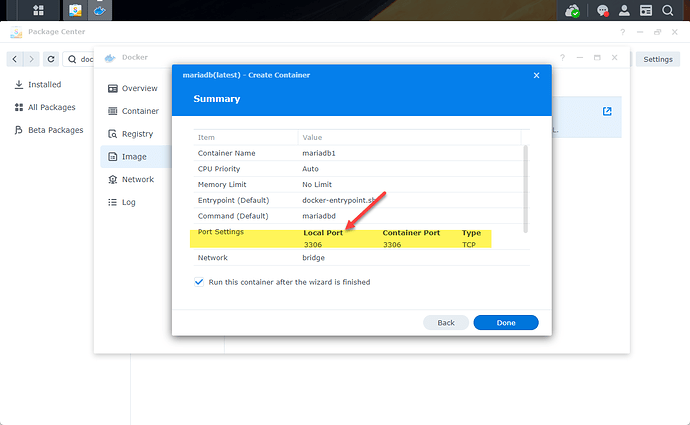Open the cloud sync status icon
Screen dimensions: 690x425
pos(573,11)
